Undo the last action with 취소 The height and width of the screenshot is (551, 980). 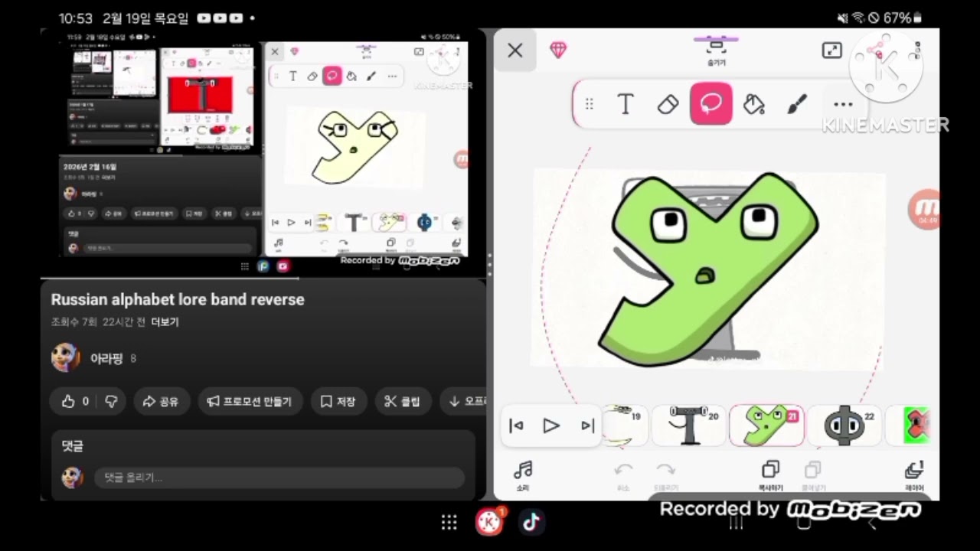[624, 474]
